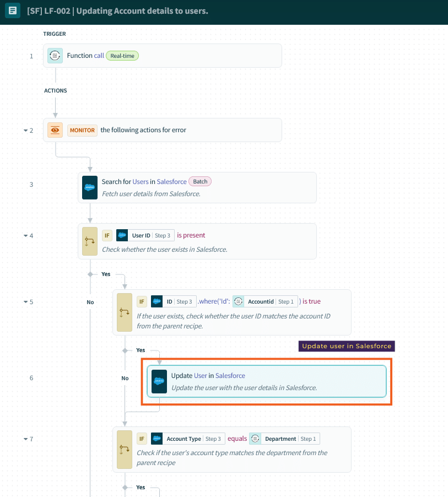This screenshot has height=497, width=448.
Task: Click the Real-time badge
Action: (x=122, y=56)
